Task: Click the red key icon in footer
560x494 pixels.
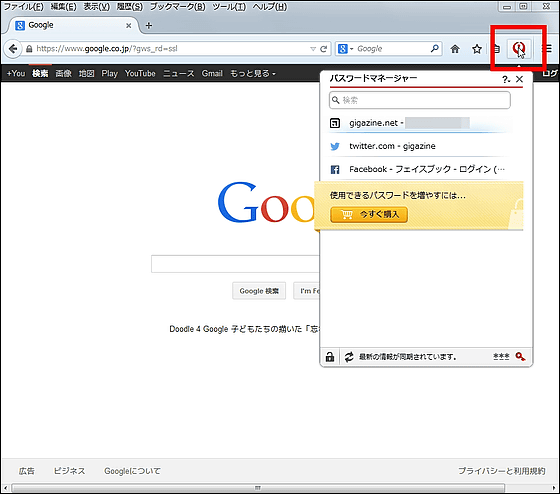Action: pyautogui.click(x=520, y=356)
